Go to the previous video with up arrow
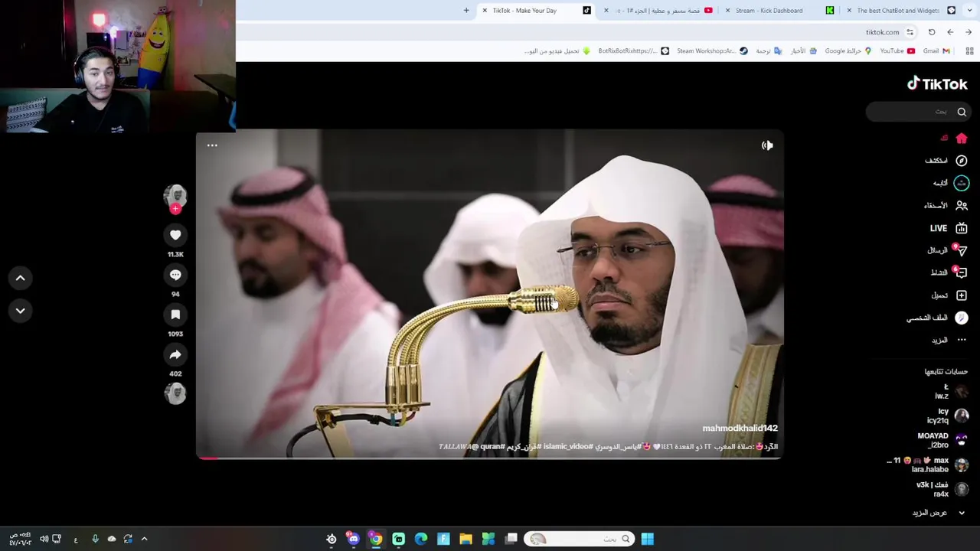980x551 pixels. point(21,278)
